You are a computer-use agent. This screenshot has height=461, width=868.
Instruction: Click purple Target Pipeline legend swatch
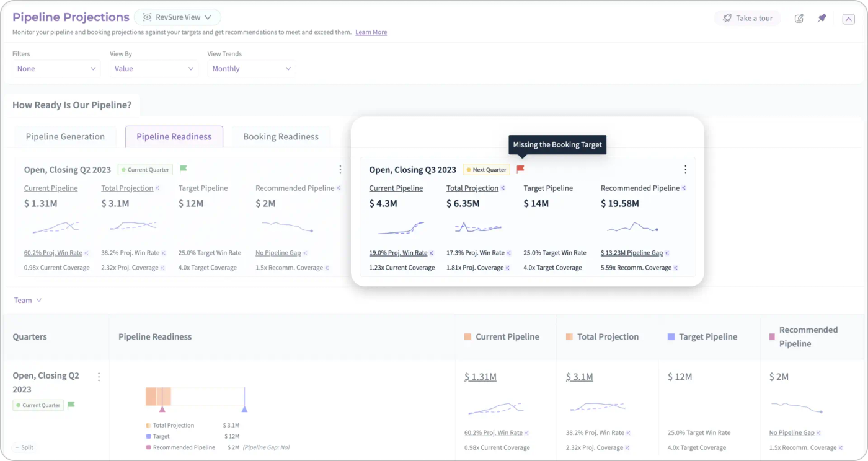pyautogui.click(x=671, y=337)
